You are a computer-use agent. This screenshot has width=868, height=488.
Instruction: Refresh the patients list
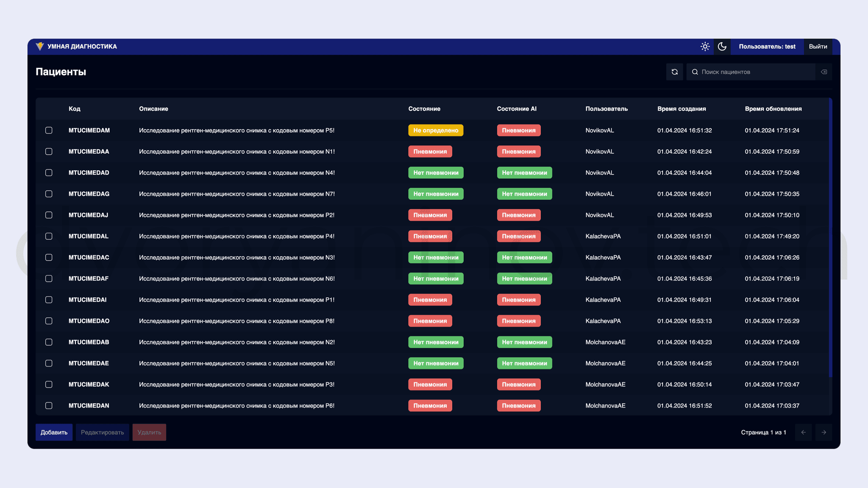[x=675, y=72]
